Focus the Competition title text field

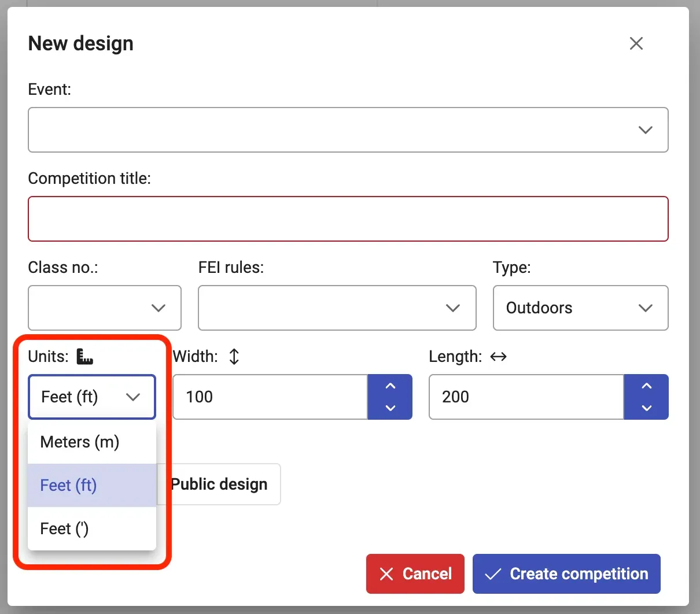[348, 219]
